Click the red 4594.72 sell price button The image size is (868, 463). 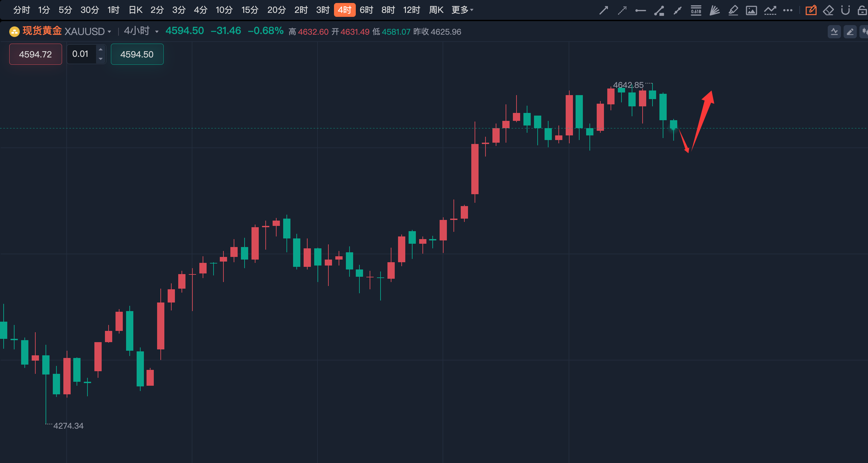coord(35,54)
